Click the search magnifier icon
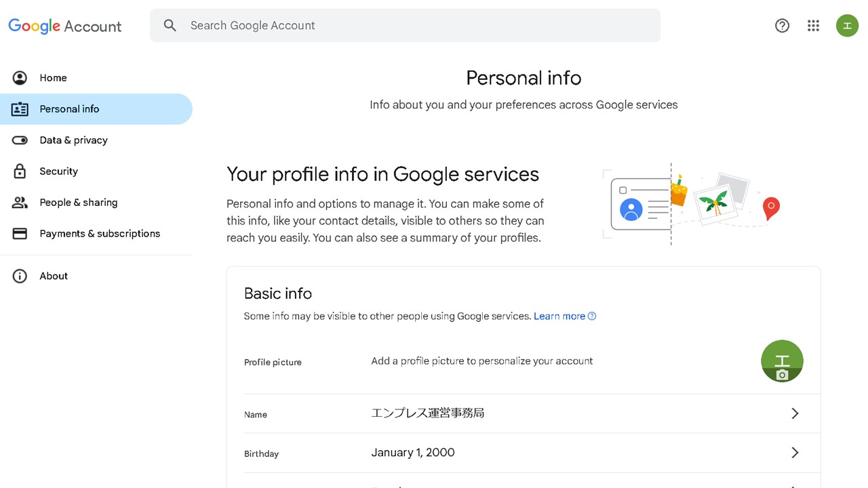The image size is (868, 488). (x=170, y=25)
